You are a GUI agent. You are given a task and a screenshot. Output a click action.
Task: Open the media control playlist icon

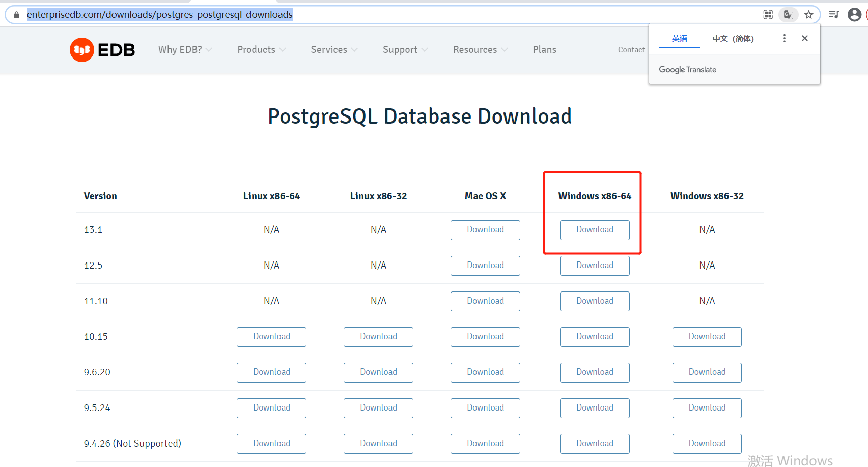834,14
